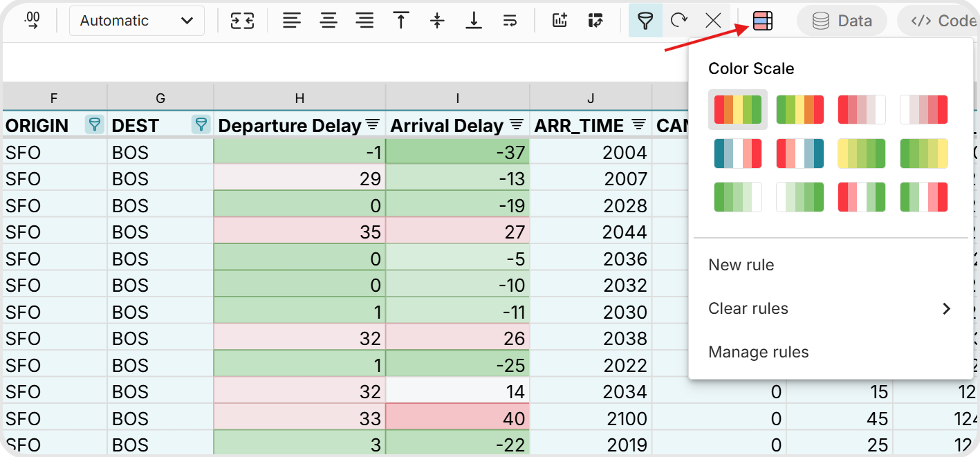Open the Departure Delay sort menu
Image resolution: width=980 pixels, height=457 pixels.
[x=372, y=125]
